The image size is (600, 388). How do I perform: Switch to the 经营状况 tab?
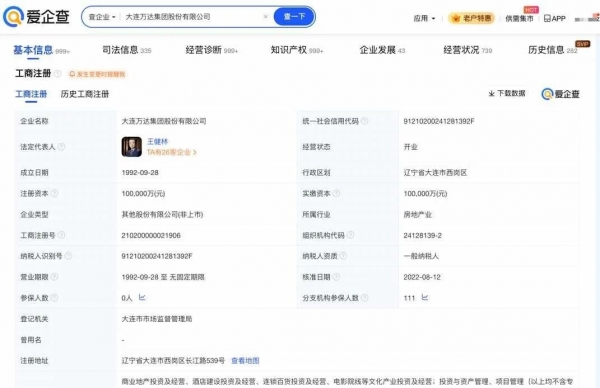click(468, 50)
